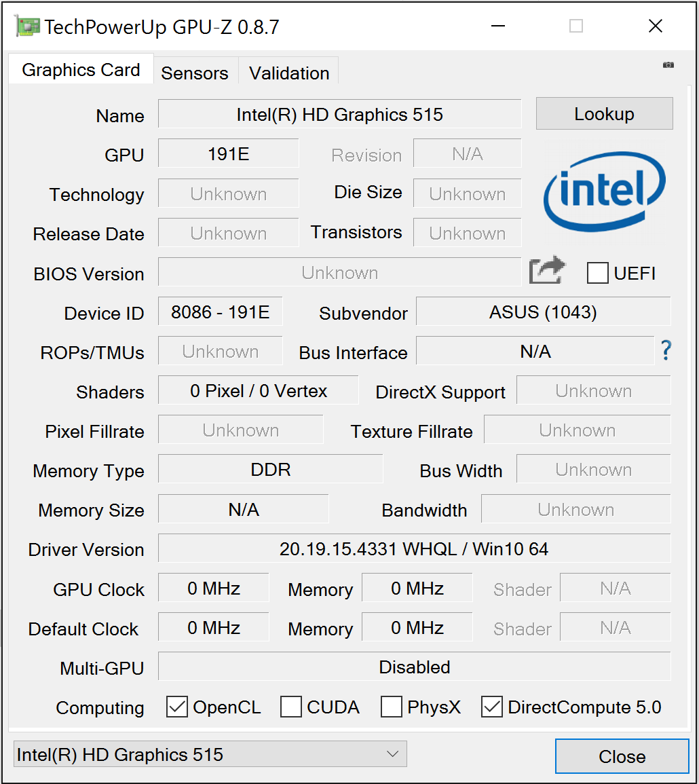Click the ROPs/TMUs Unknown field
This screenshot has height=784, width=699.
tap(221, 351)
